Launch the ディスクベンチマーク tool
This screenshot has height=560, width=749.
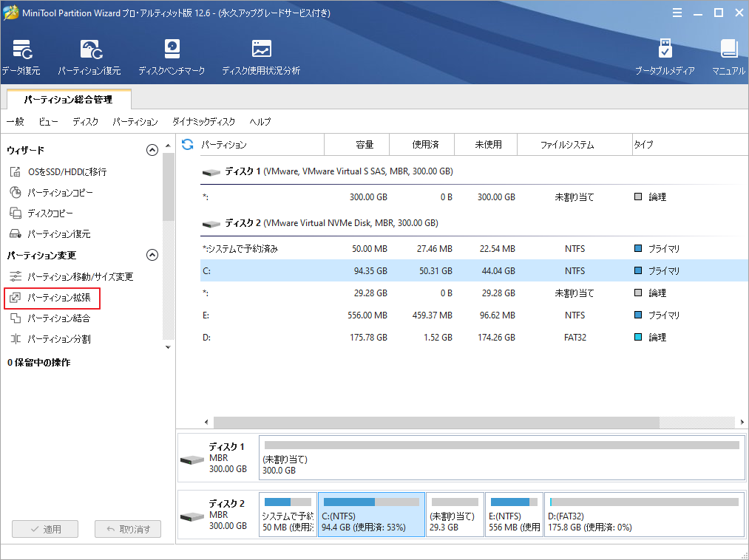click(172, 57)
